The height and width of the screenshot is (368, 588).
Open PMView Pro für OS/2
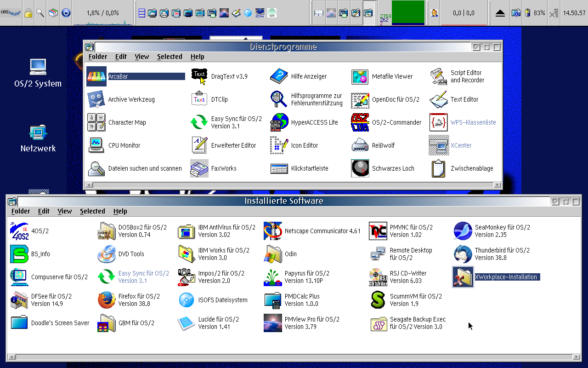[x=273, y=323]
